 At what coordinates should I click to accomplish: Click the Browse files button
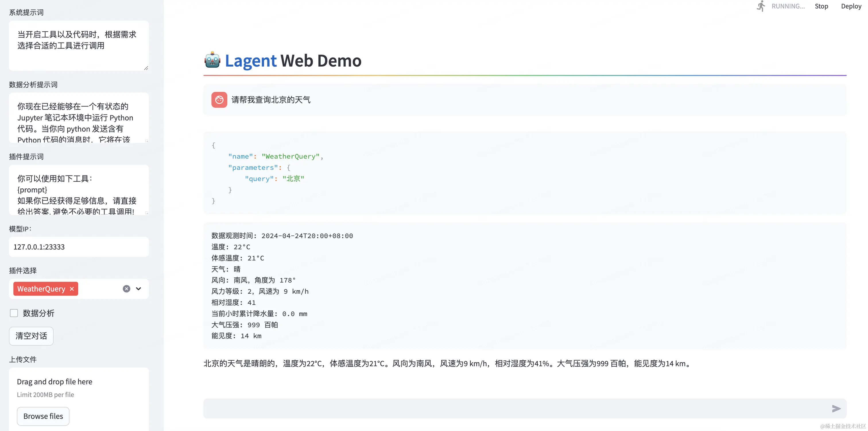[x=43, y=416]
